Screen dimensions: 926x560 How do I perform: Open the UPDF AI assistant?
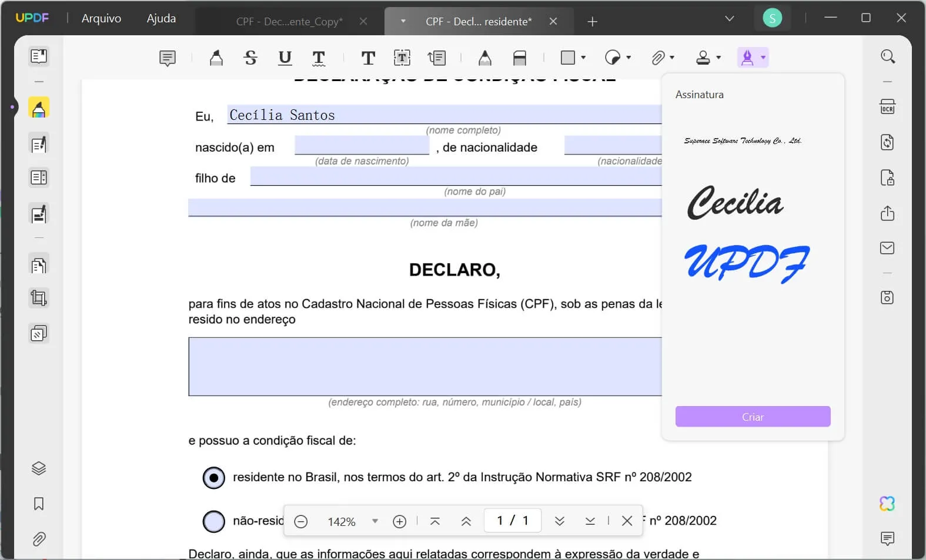888,504
